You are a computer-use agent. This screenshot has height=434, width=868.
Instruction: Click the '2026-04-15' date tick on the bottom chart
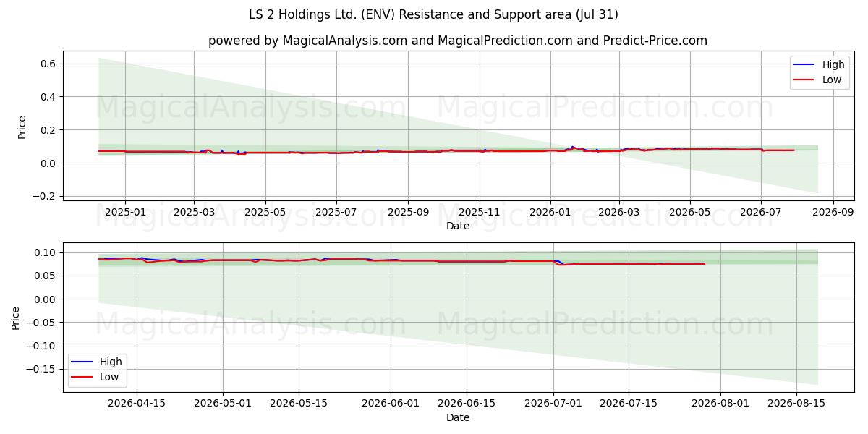(137, 404)
